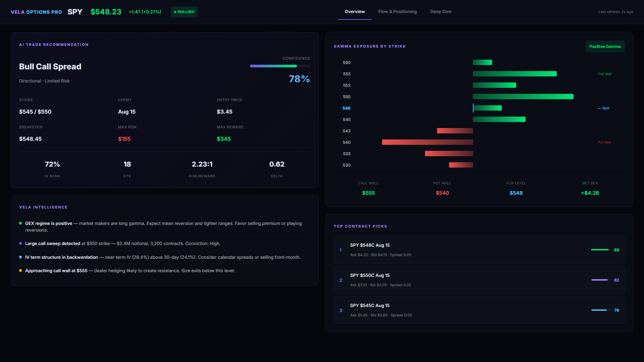Click the $345 max reward value
644x362 pixels.
224,139
